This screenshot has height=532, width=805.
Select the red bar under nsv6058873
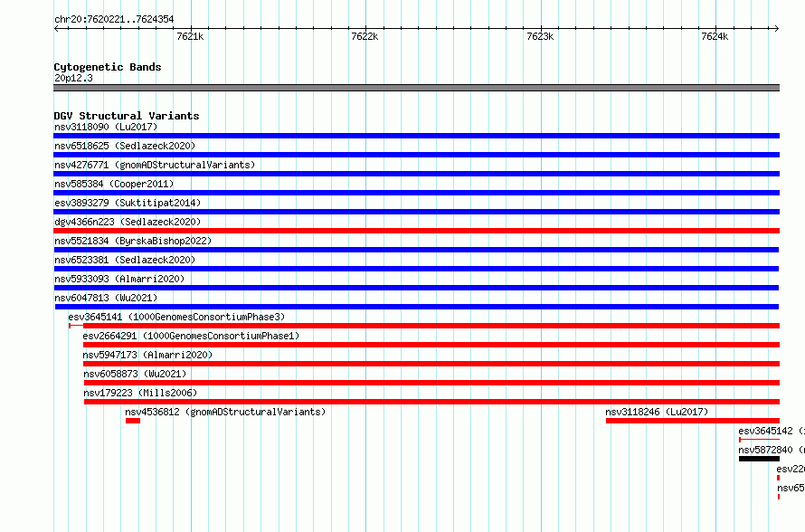click(x=431, y=383)
